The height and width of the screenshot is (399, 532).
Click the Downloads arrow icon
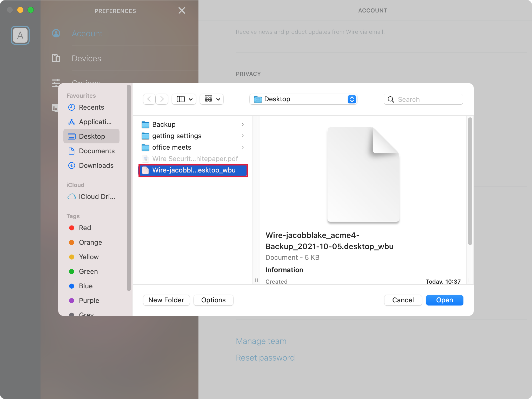[x=71, y=165]
